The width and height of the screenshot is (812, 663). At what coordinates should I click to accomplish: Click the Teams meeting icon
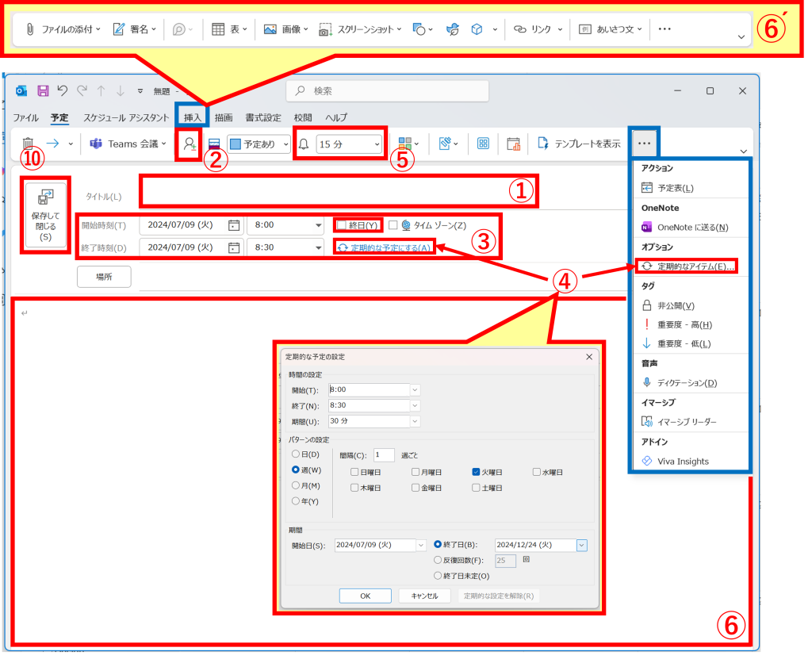(x=96, y=144)
